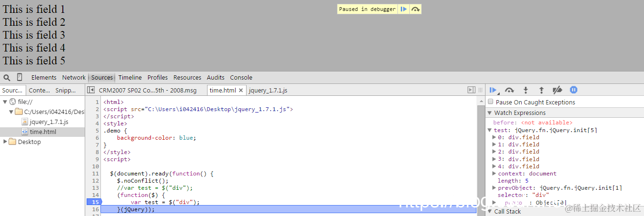
Task: Click the breakpoint marker on line 15
Action: (94, 202)
